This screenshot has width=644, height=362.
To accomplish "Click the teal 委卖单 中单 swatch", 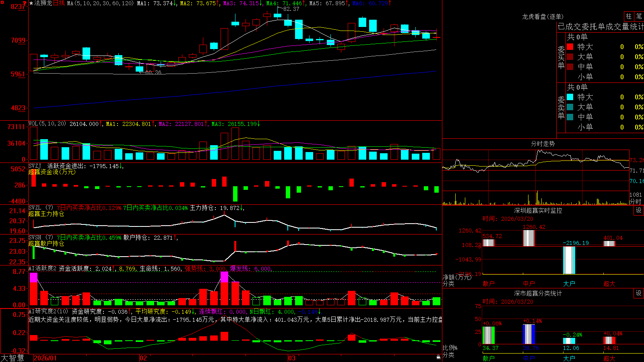I will click(570, 117).
